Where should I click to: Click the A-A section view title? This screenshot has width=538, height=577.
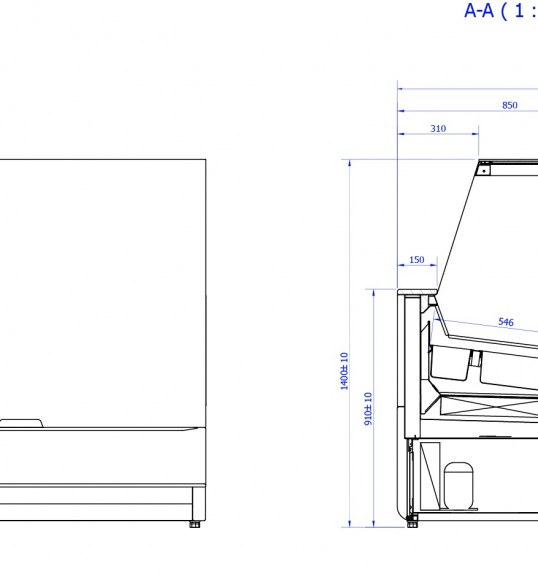(x=501, y=10)
